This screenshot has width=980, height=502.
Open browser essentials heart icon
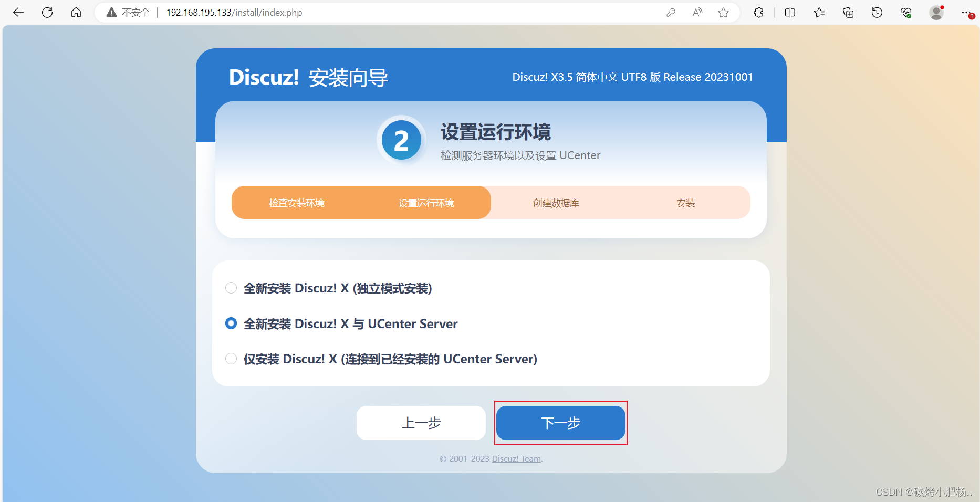click(906, 13)
